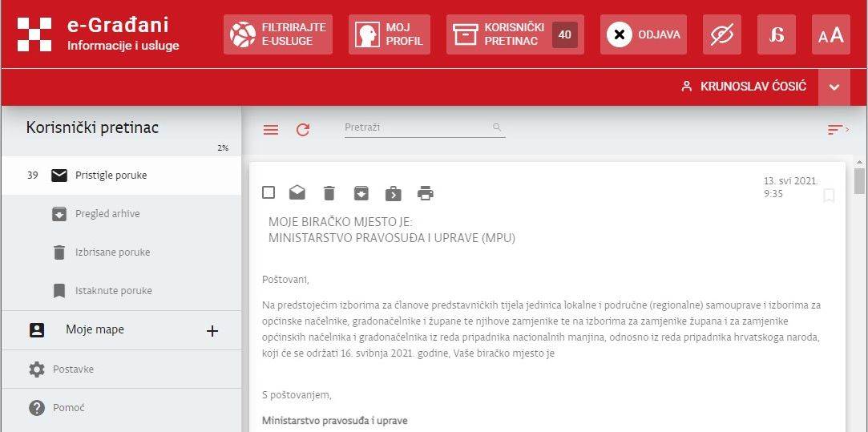Refresh the message list
The width and height of the screenshot is (868, 432).
click(x=303, y=130)
